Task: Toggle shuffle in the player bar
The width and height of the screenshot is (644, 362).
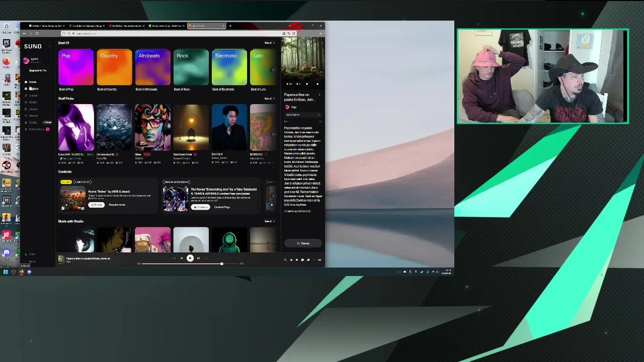Action: (x=174, y=258)
